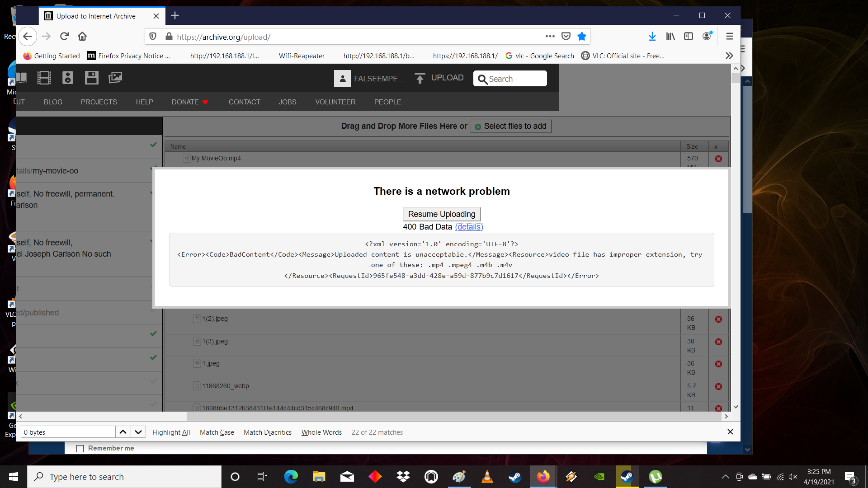Viewport: 868px width, 488px height.
Task: Open Microsoft Edge from the taskbar
Action: click(291, 477)
